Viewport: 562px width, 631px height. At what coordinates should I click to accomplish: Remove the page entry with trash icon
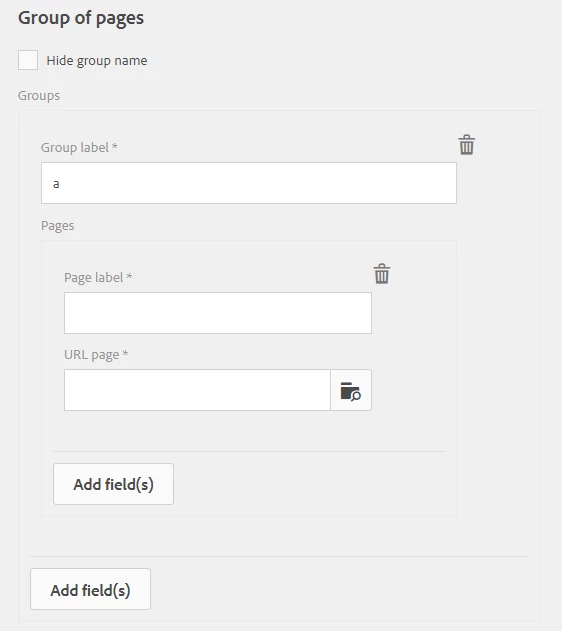click(x=382, y=274)
